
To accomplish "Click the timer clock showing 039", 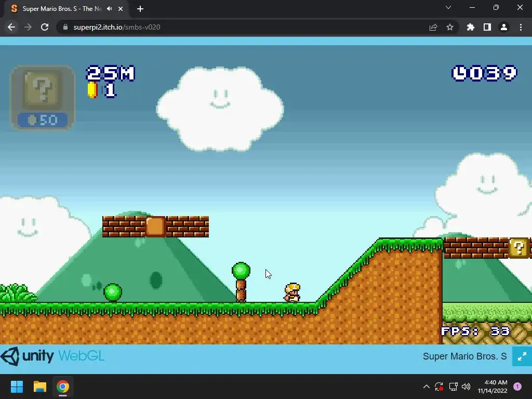I will pyautogui.click(x=485, y=73).
